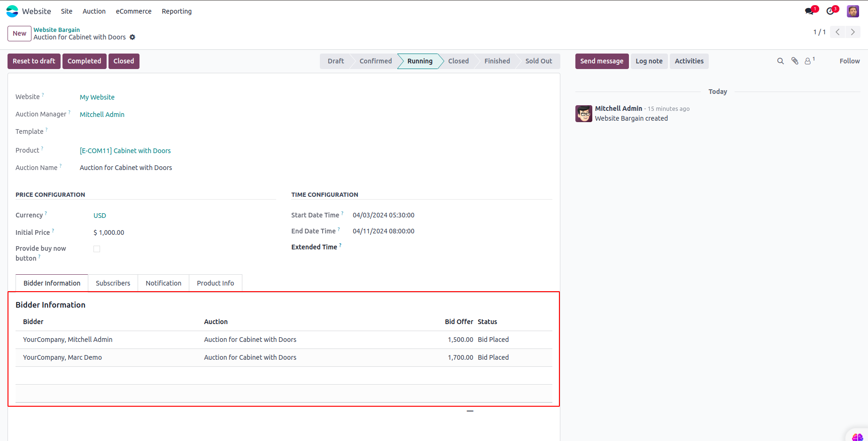This screenshot has width=868, height=441.
Task: Click the Completed button
Action: click(x=85, y=61)
